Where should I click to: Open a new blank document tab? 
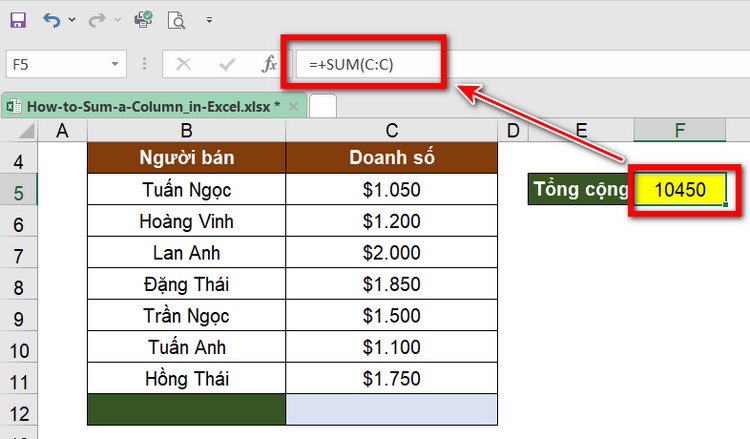pyautogui.click(x=323, y=106)
